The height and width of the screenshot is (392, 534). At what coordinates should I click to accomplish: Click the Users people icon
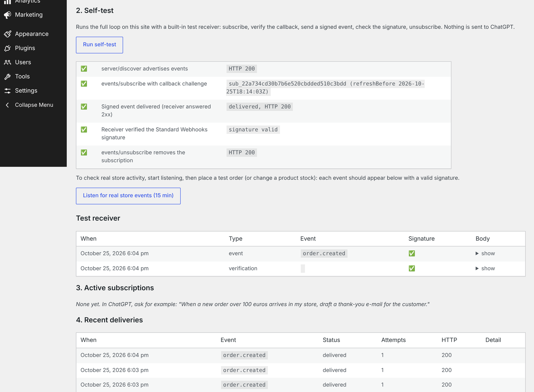pos(7,62)
